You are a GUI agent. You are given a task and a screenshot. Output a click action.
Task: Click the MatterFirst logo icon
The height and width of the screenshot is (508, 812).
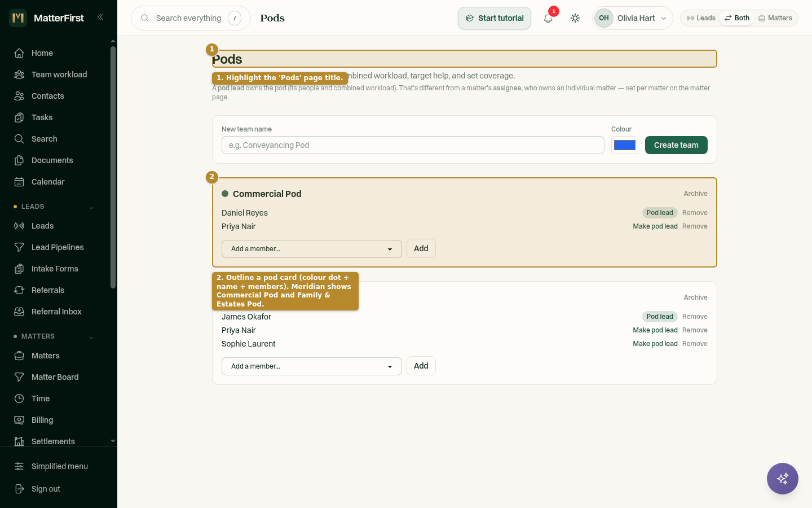[x=18, y=18]
